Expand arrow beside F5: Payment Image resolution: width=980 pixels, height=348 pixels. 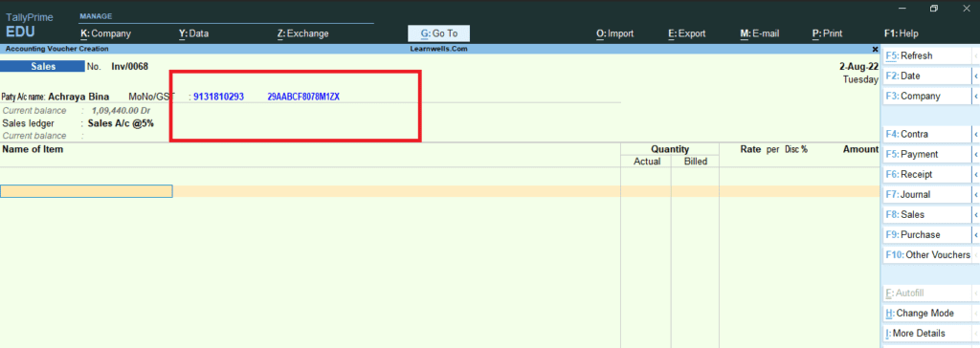click(975, 154)
